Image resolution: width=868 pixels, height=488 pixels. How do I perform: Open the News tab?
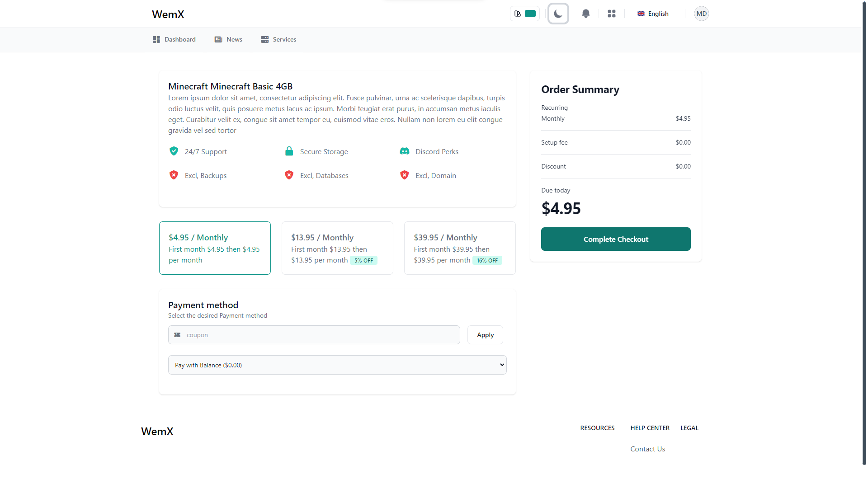coord(228,39)
